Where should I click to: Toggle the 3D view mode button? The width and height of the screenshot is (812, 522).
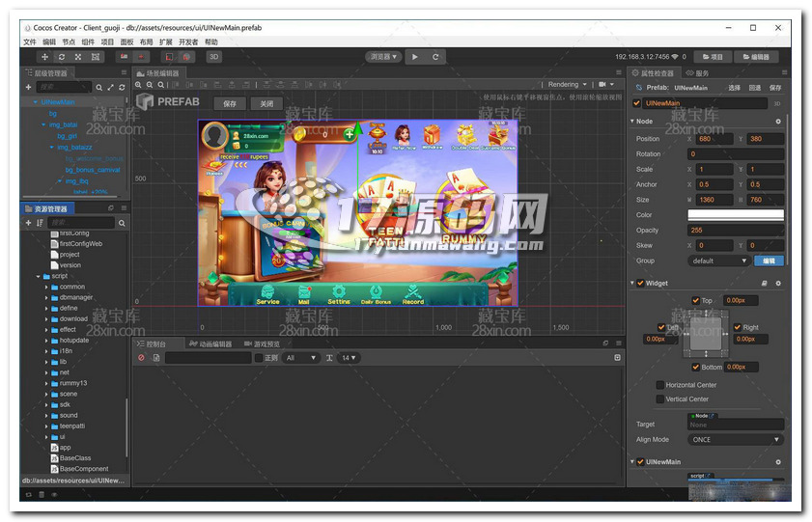coord(213,57)
